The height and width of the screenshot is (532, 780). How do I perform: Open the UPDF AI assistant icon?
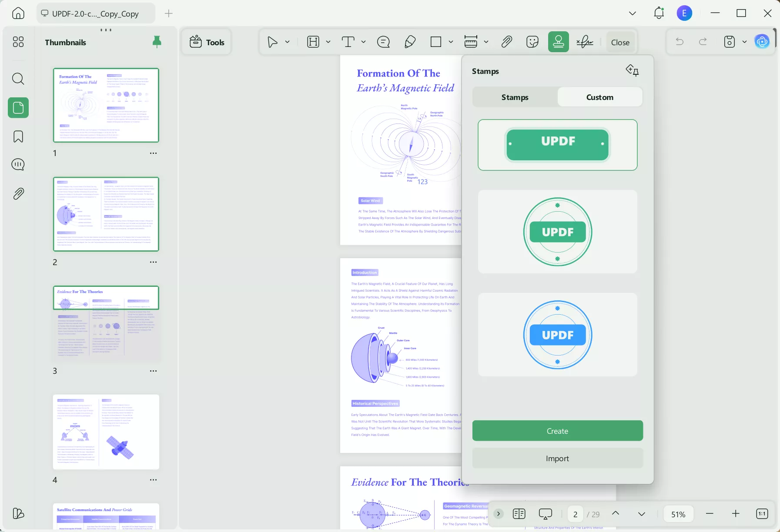click(762, 42)
